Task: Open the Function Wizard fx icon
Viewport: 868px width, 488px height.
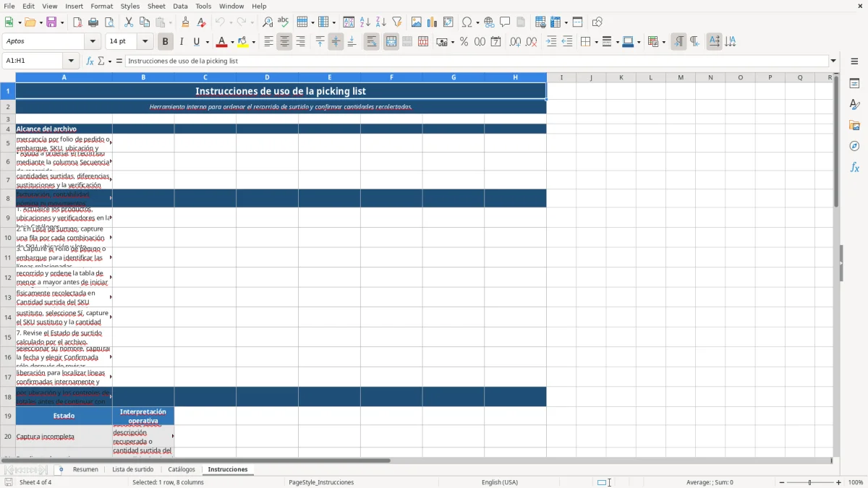Action: click(x=90, y=61)
